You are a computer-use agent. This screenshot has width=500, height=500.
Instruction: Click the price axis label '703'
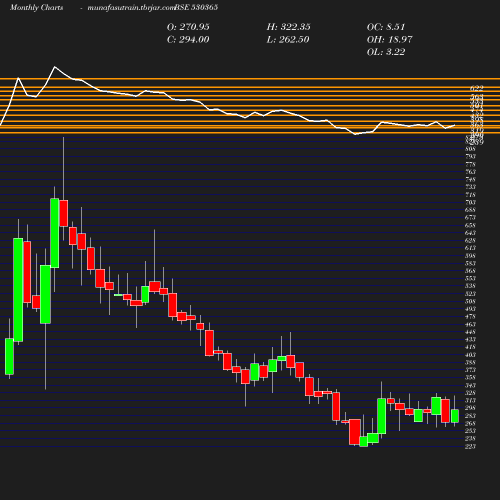point(470,202)
